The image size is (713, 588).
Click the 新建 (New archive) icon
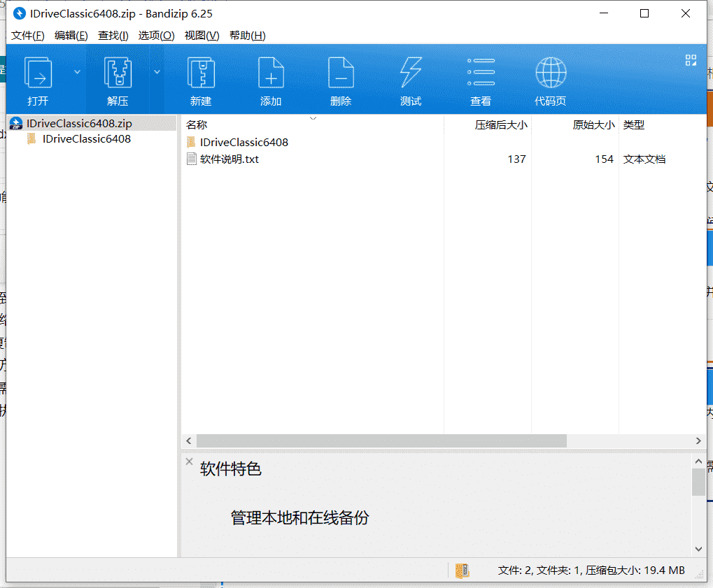(201, 73)
